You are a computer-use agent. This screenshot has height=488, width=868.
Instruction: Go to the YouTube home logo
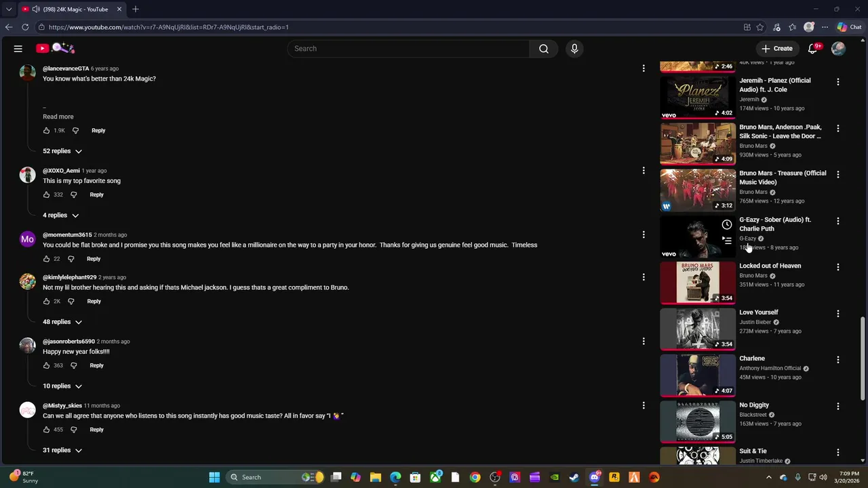click(x=56, y=48)
